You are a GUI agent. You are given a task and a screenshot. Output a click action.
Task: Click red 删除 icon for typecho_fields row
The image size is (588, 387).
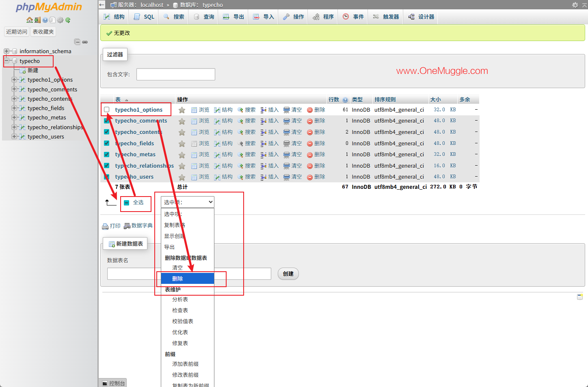tap(310, 144)
